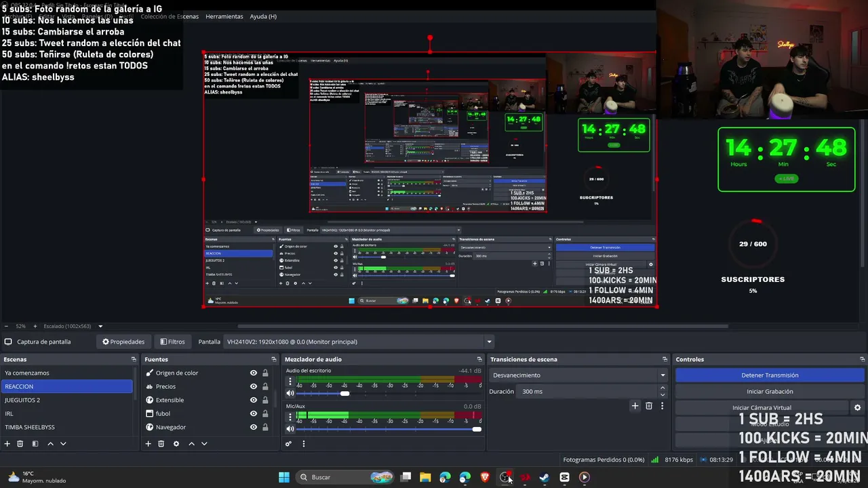Open Brave browser from the taskbar

tap(485, 477)
